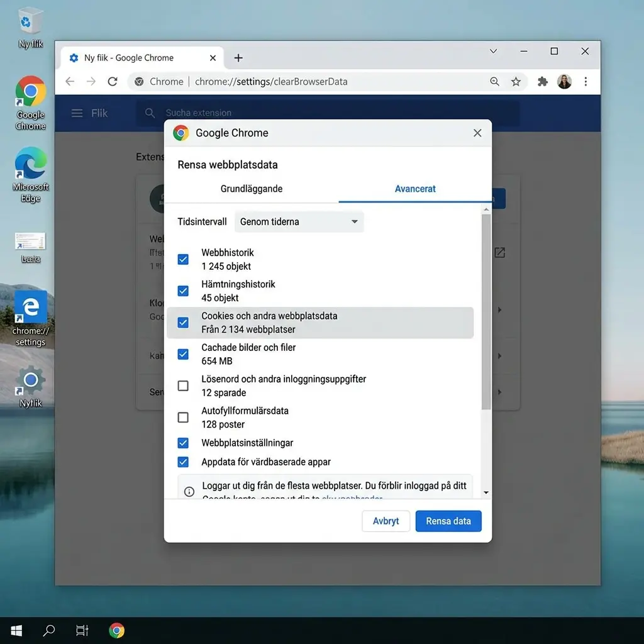Click the '128 poster' text
The height and width of the screenshot is (644, 644).
pyautogui.click(x=223, y=425)
